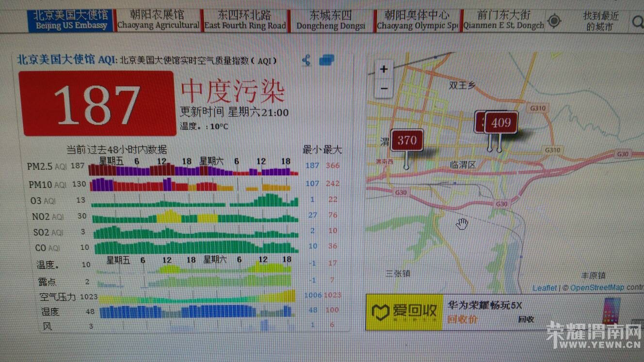
Task: Click the blue share icon
Action: (x=306, y=60)
